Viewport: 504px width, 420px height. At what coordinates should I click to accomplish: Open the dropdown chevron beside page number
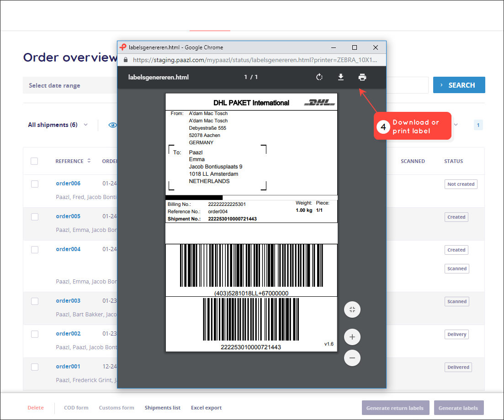[x=456, y=125]
